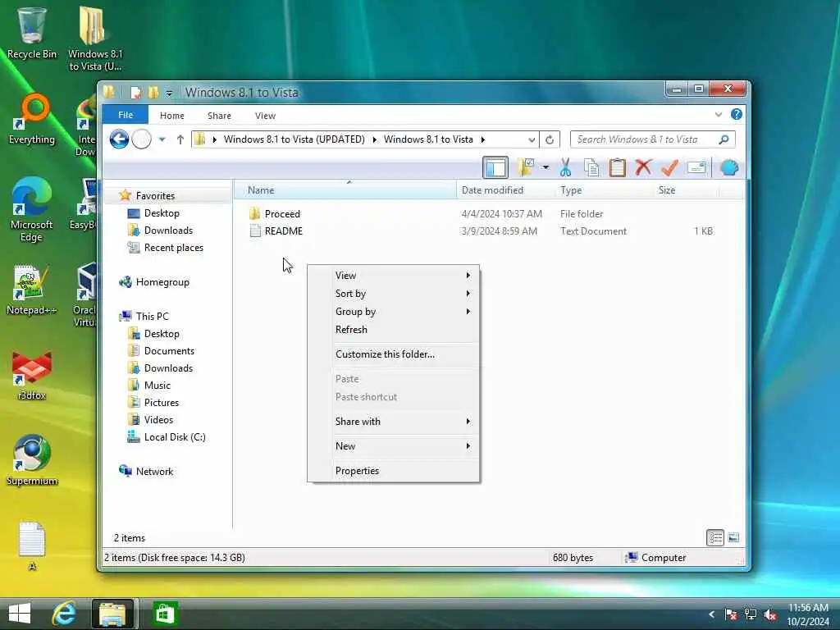The image size is (840, 630).
Task: Open Internet Explorer from taskbar
Action: [x=64, y=614]
